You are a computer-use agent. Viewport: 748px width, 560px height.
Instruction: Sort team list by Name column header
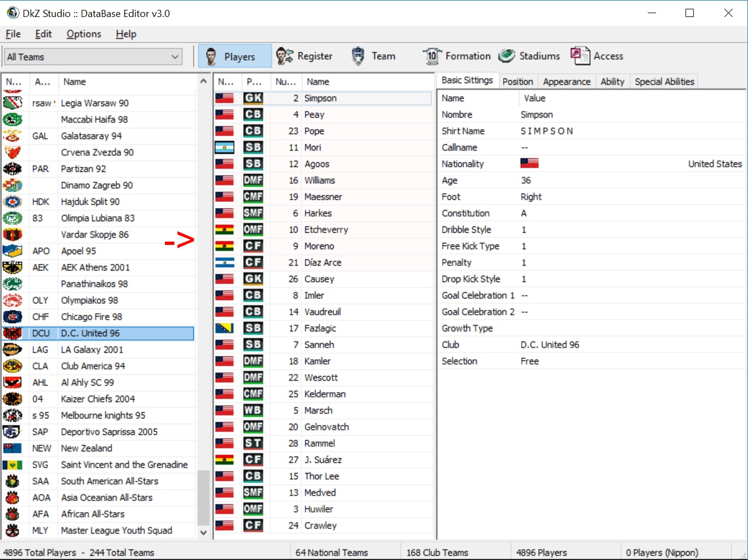click(x=127, y=82)
